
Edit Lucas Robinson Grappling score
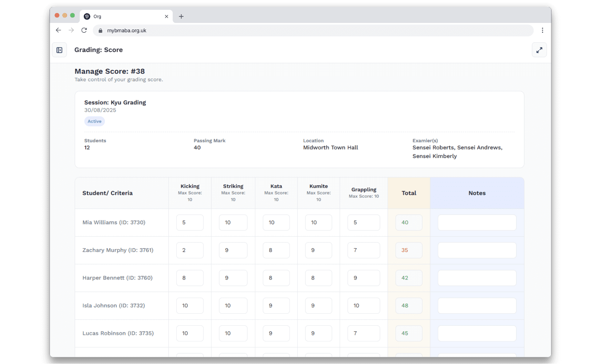[364, 333]
